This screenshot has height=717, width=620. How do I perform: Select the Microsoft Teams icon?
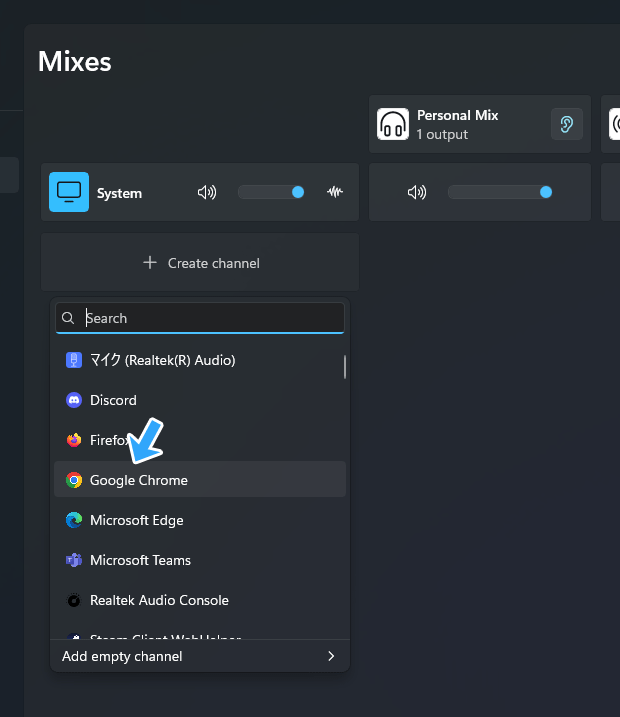coord(74,560)
